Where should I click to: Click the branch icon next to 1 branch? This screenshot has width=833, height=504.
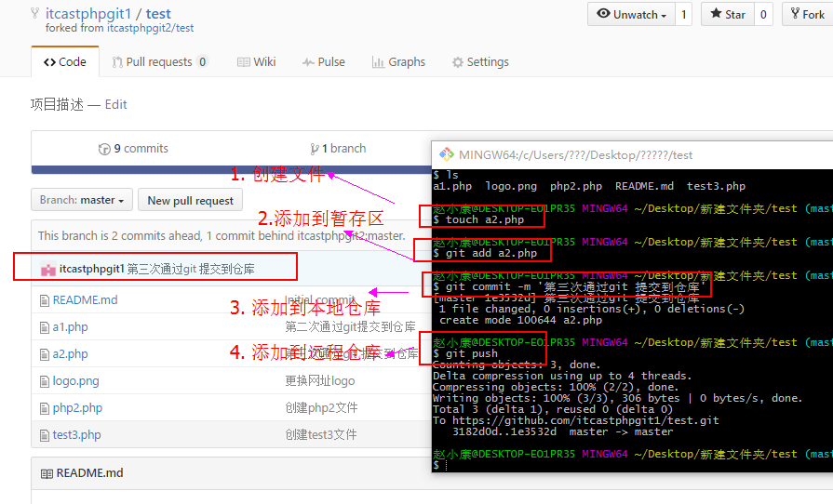pyautogui.click(x=315, y=149)
